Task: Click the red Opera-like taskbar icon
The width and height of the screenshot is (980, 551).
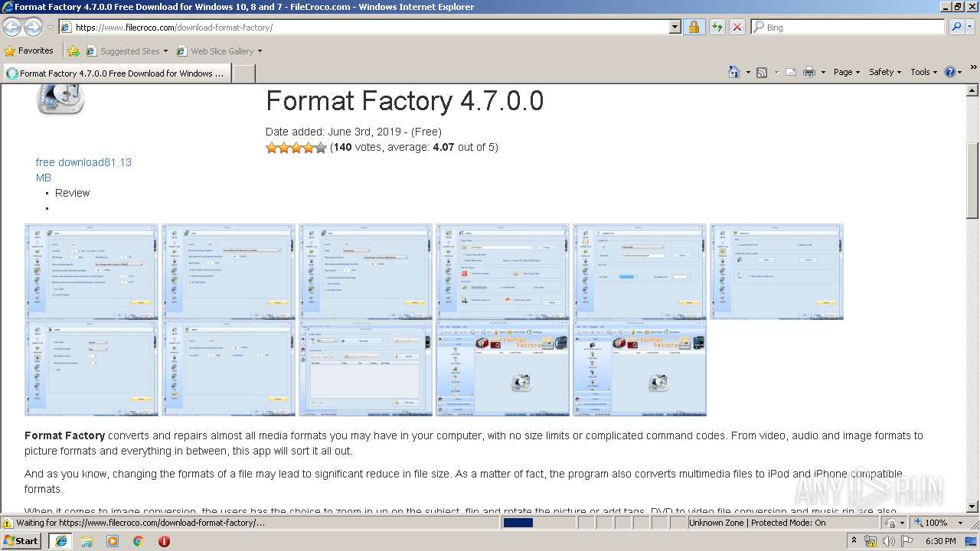Action: pos(164,541)
